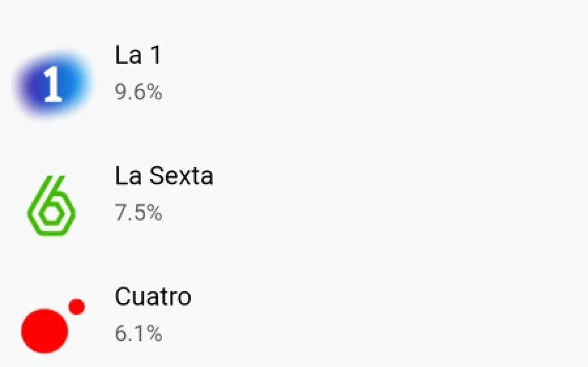Screen dimensions: 588x367
Task: Click the word "Sexta" in the channel label
Action: [181, 176]
